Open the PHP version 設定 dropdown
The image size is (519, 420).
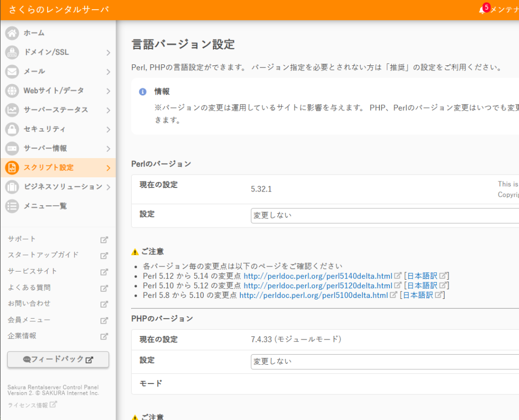tap(385, 362)
